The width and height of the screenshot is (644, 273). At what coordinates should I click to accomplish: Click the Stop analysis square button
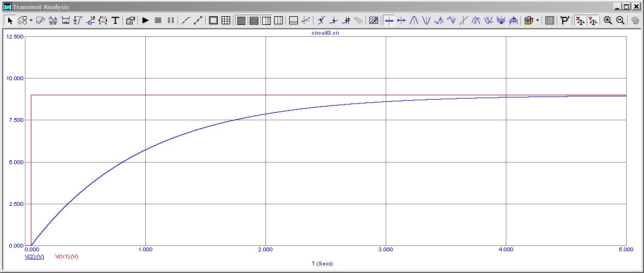(158, 21)
